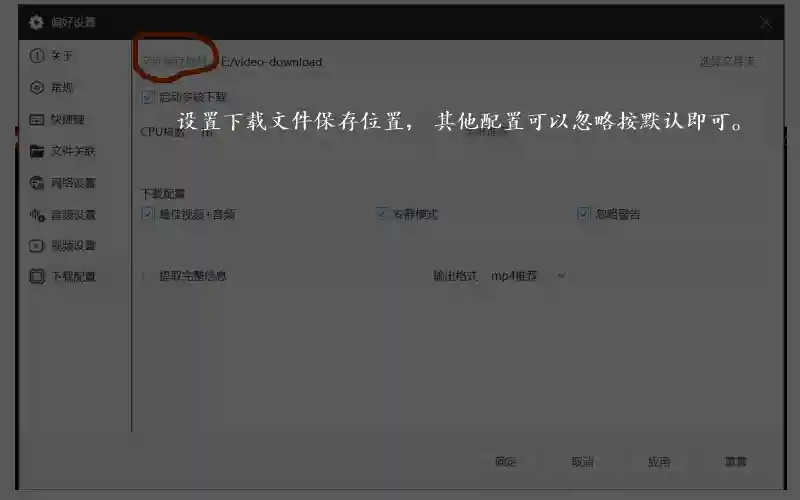Click 选择文件夹 to choose folder
The width and height of the screenshot is (800, 500).
(727, 62)
